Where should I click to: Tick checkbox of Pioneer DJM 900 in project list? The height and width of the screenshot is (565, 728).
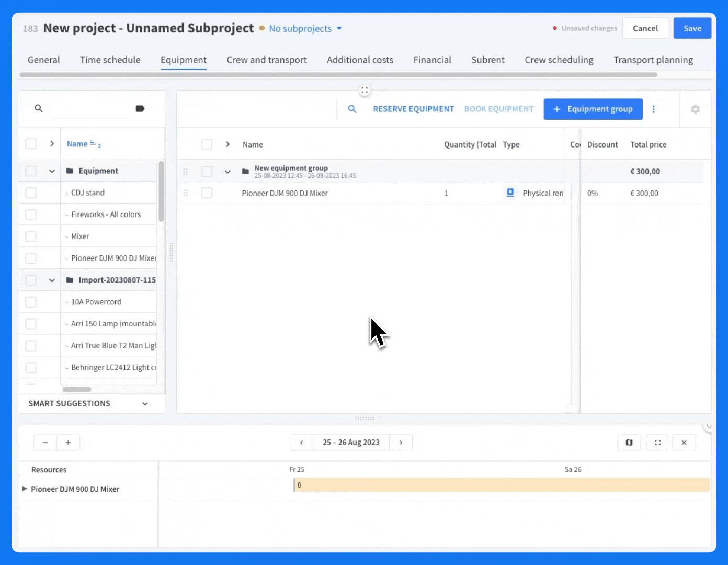(207, 193)
